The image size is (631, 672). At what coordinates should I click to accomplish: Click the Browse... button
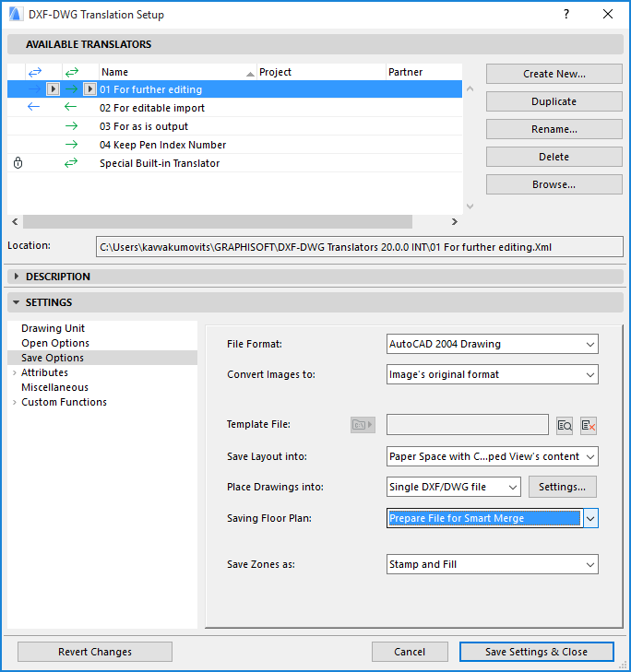coord(554,184)
